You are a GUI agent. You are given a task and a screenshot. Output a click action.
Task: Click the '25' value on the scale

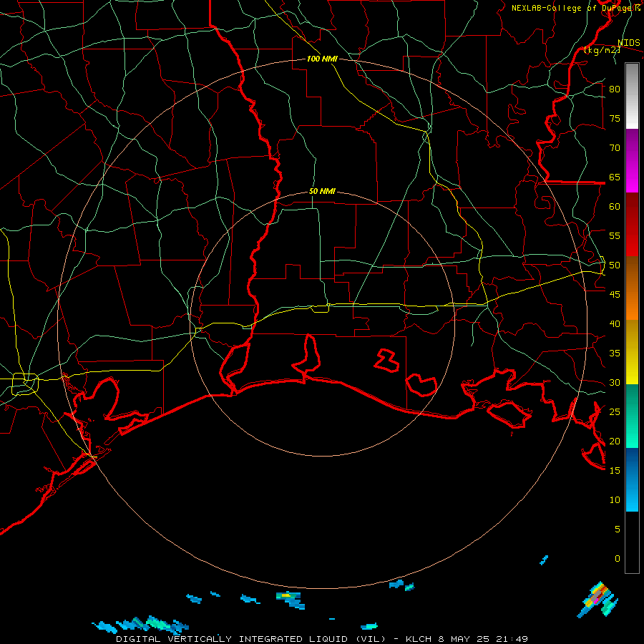pos(615,412)
